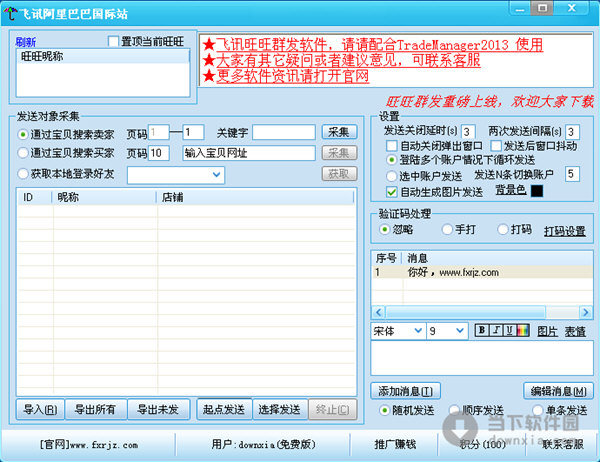This screenshot has height=462, width=600.
Task: Click the 关键字 keyword input field
Action: pos(284,132)
